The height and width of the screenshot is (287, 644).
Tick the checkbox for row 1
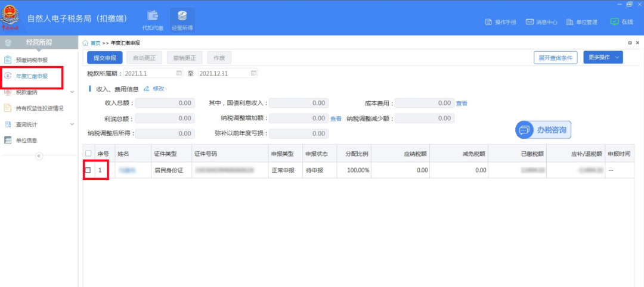(88, 170)
